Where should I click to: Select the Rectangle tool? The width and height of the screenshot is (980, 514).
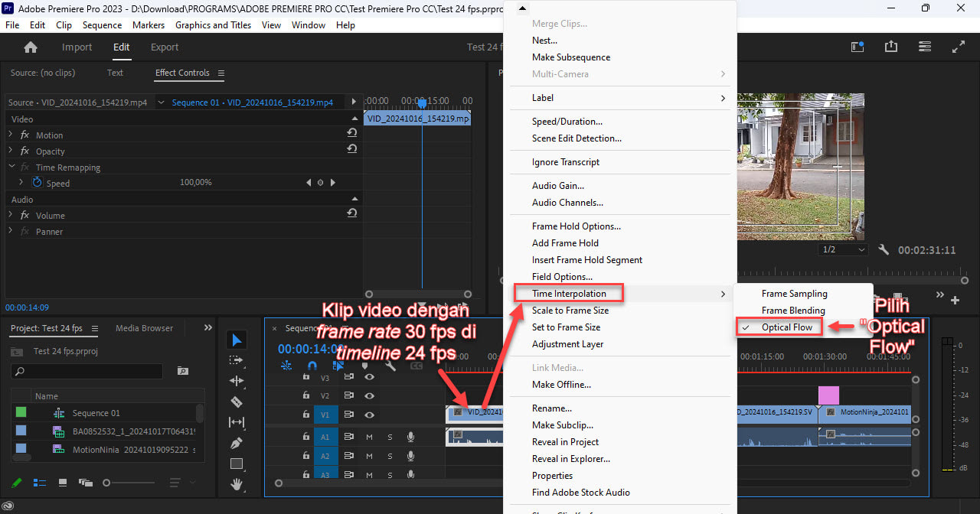(237, 464)
